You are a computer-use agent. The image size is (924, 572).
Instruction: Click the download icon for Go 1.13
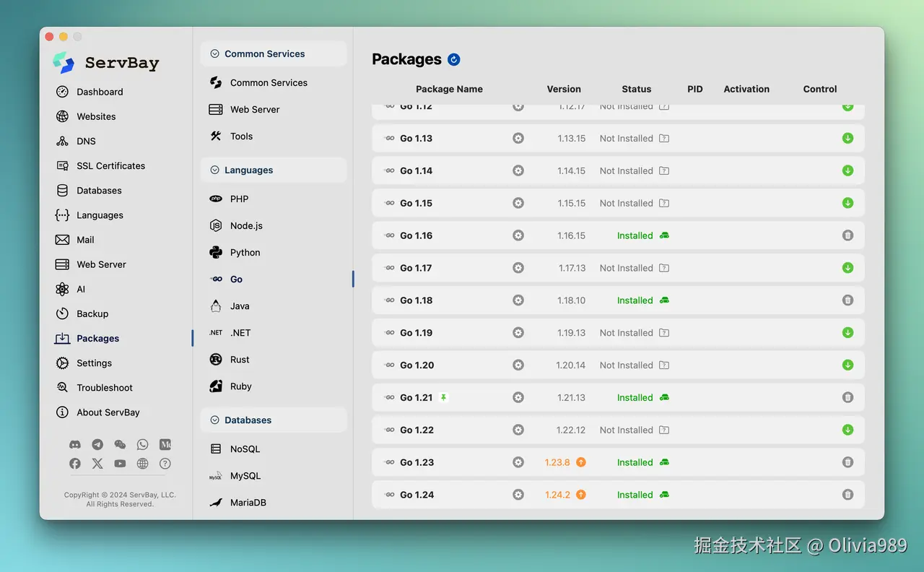(847, 138)
